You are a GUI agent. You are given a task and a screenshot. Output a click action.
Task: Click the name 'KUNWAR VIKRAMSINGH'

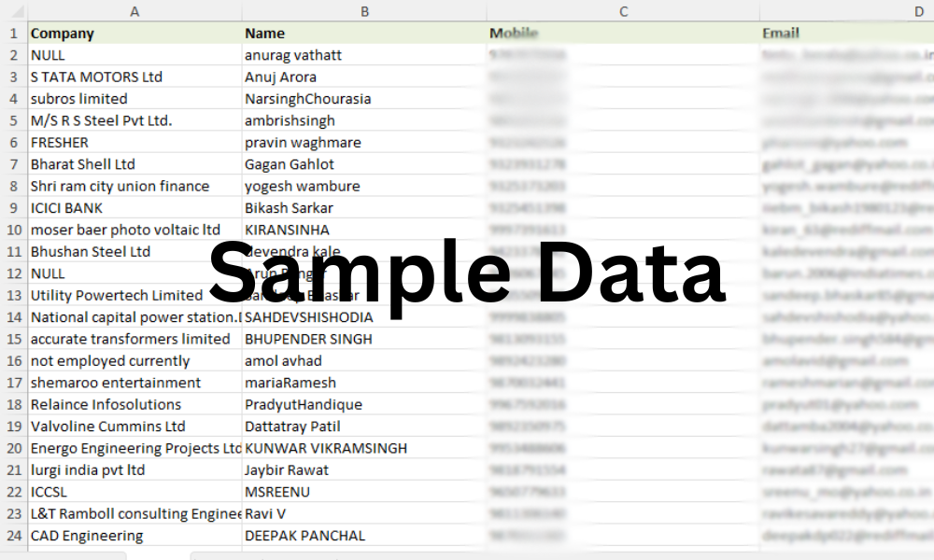(x=364, y=448)
